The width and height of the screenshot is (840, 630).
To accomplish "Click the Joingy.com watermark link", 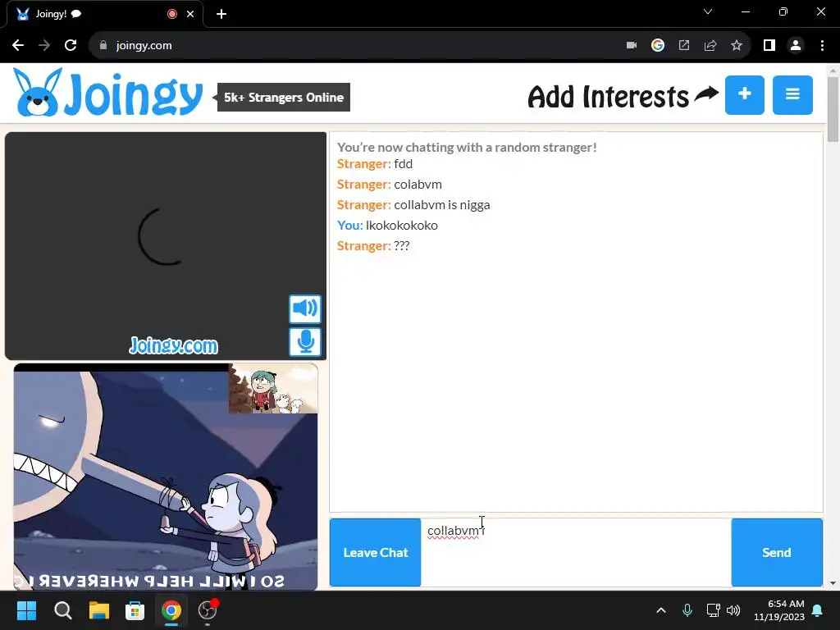I will click(174, 345).
